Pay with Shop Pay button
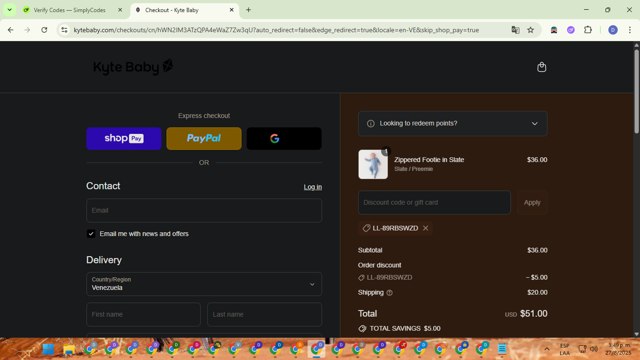This screenshot has width=640, height=360. point(124,138)
